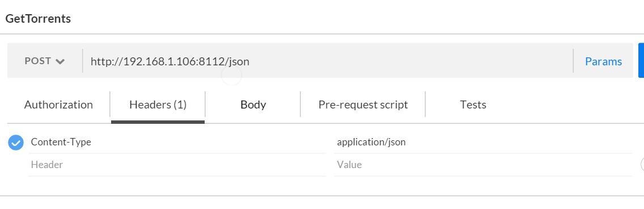
Task: Switch to Pre-request script tab
Action: tap(363, 104)
